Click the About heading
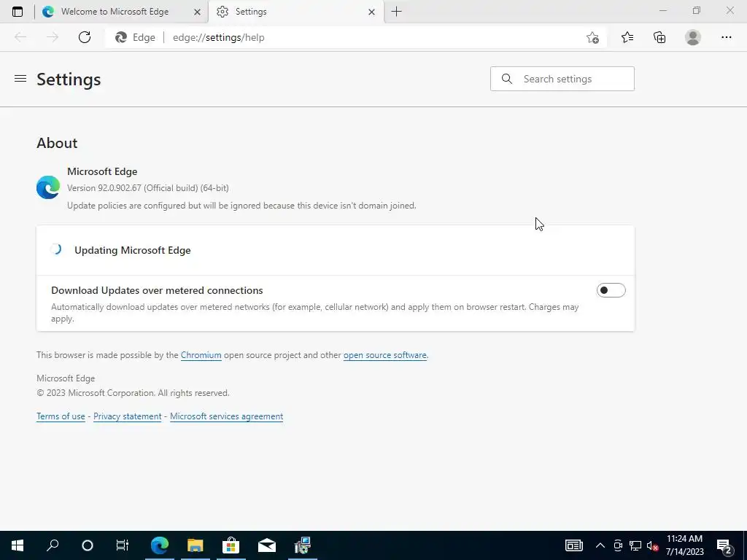 (57, 143)
